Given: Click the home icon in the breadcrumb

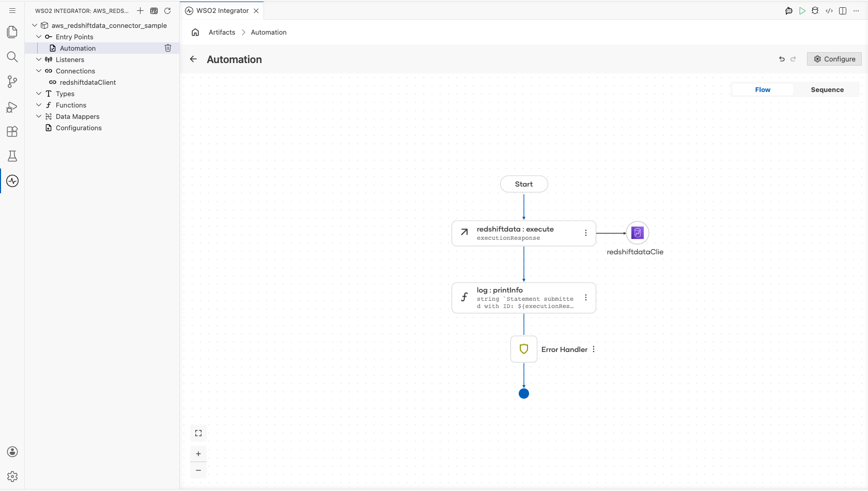Looking at the screenshot, I should pyautogui.click(x=195, y=32).
